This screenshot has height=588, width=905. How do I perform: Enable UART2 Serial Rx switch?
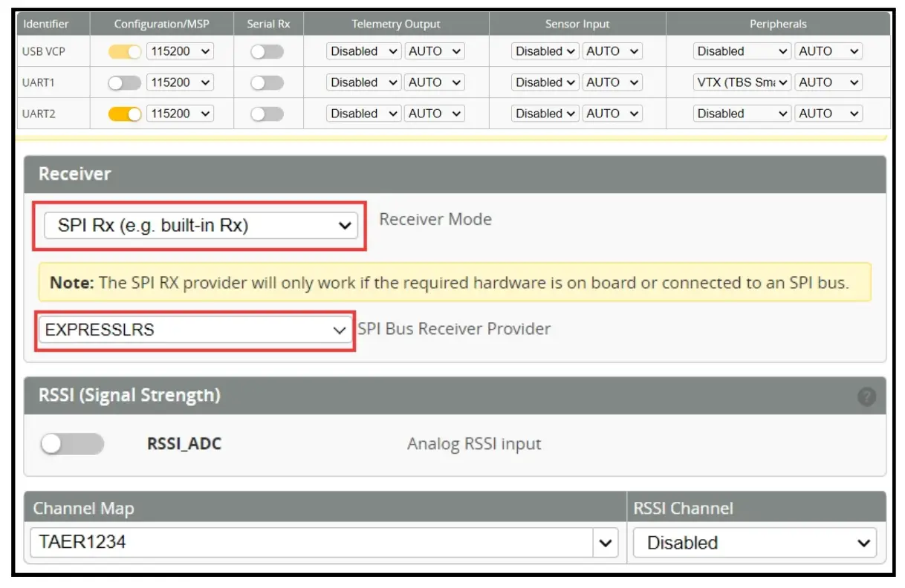[267, 114]
